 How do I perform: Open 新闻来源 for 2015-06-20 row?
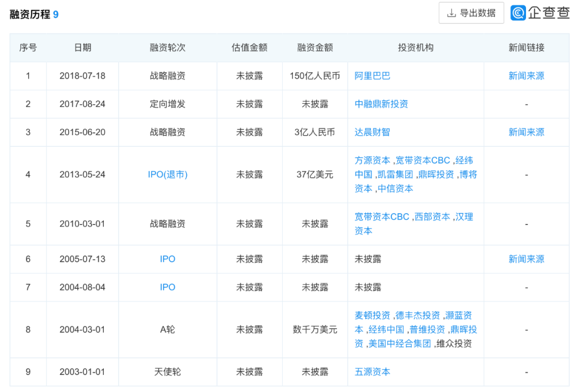[526, 132]
